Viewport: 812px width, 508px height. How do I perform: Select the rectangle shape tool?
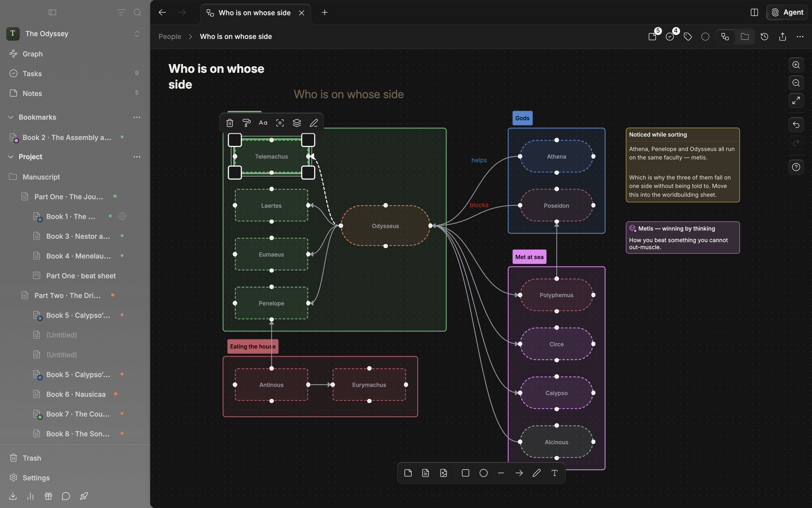point(465,473)
